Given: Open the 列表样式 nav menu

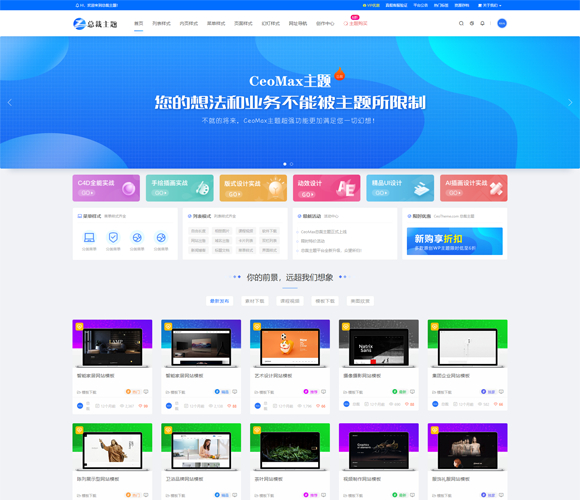Looking at the screenshot, I should (x=162, y=23).
